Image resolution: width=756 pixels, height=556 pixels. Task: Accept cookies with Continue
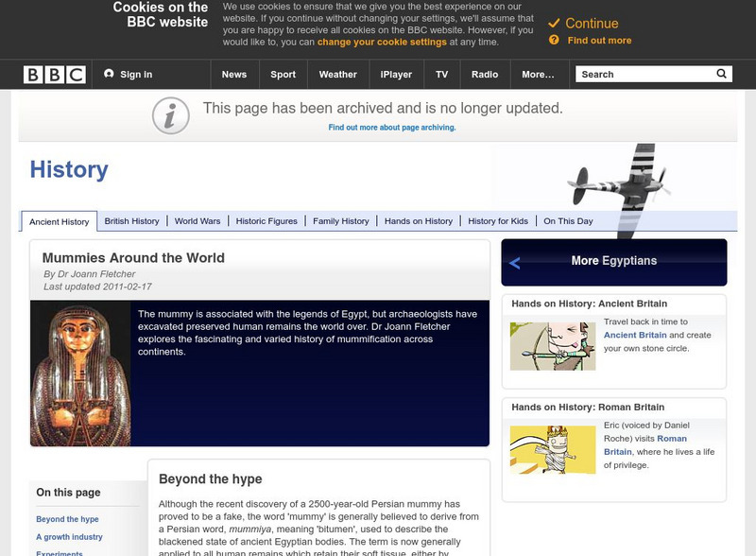[592, 23]
